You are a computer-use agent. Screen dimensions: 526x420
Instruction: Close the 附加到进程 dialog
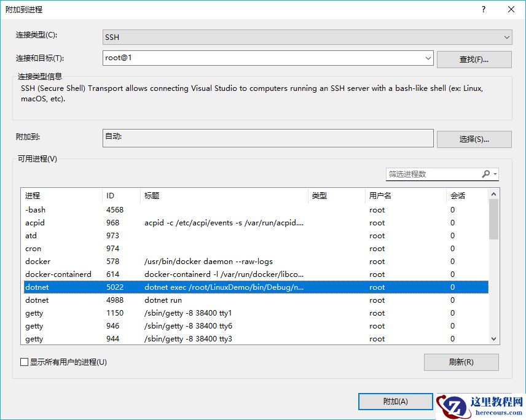tap(511, 9)
